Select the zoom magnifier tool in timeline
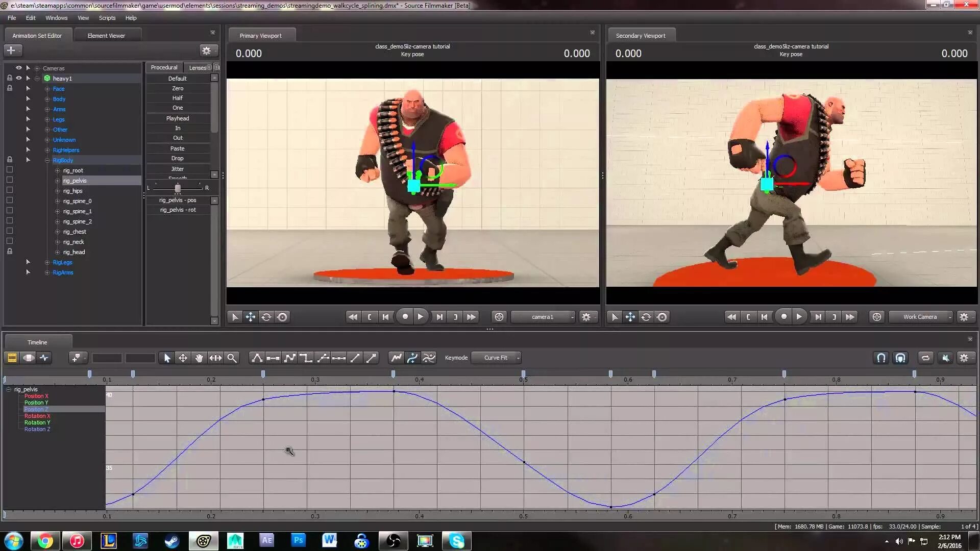 (232, 358)
